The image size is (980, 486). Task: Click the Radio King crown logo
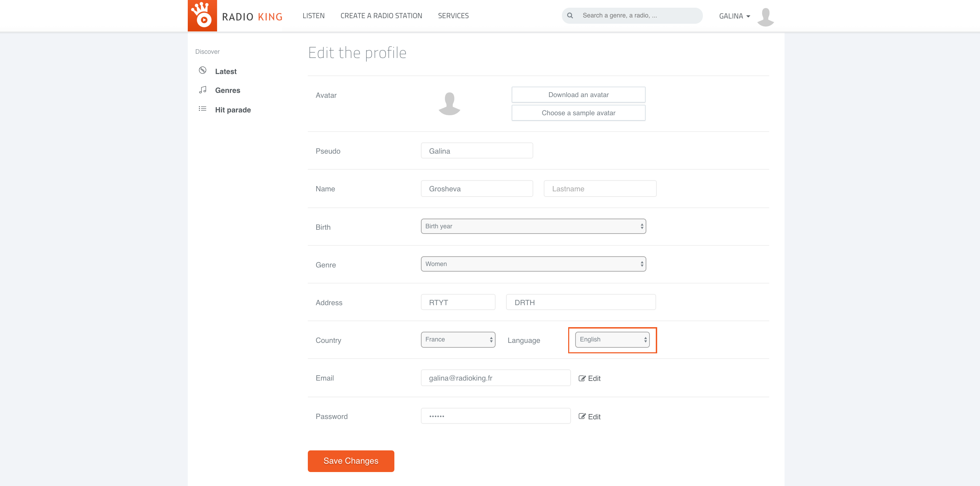[202, 15]
